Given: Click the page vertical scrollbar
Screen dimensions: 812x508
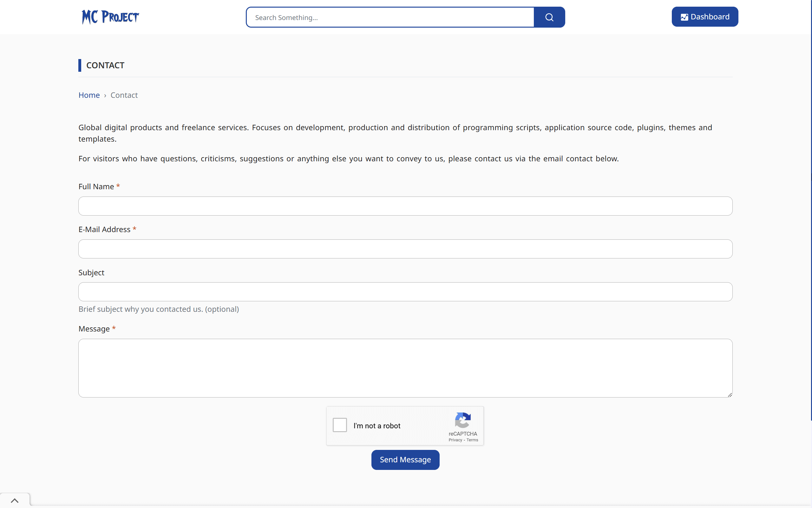Looking at the screenshot, I should [x=811, y=210].
